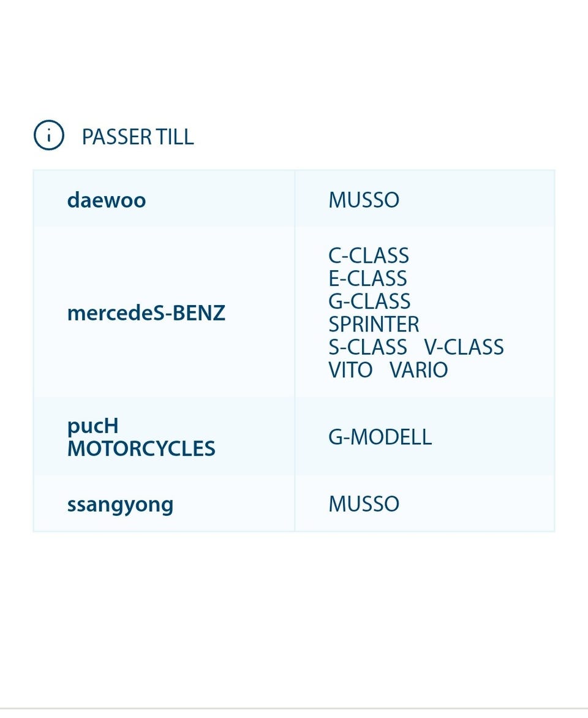Click the empty area below the table
Screen dimensions: 588x718
(294, 613)
